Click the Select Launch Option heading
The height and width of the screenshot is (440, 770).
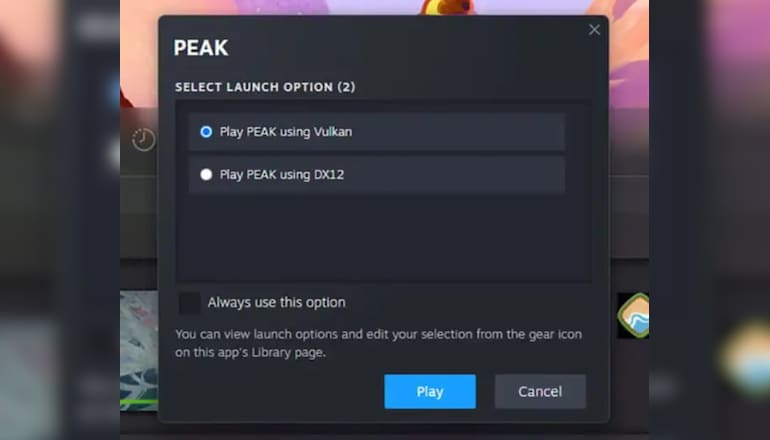coord(265,87)
